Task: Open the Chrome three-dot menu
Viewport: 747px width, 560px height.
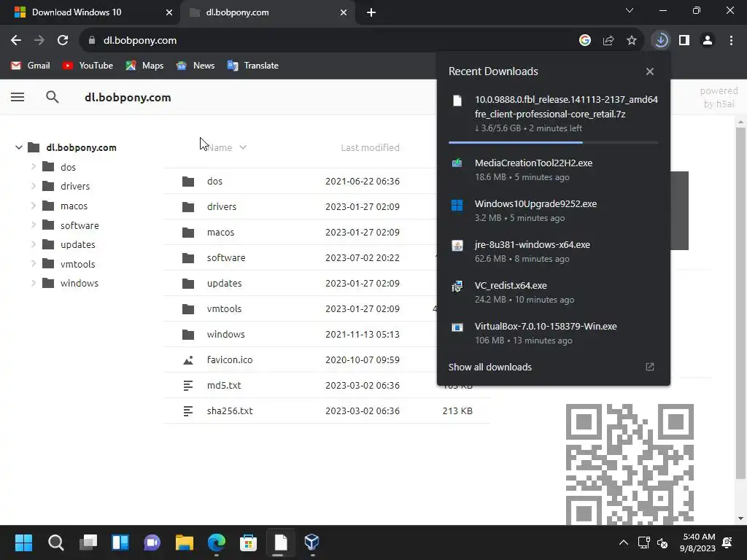Action: point(731,41)
